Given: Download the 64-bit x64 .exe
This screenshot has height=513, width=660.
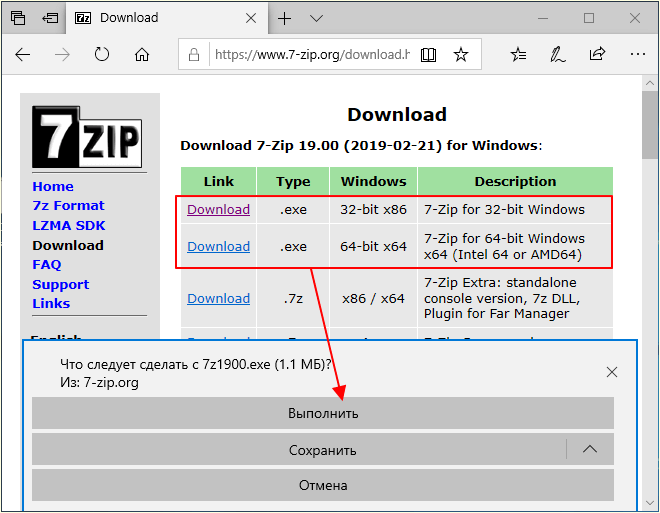Looking at the screenshot, I should 218,246.
